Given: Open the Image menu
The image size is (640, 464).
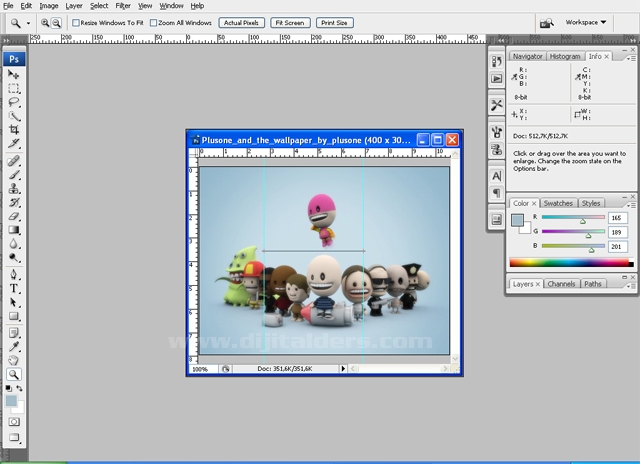Looking at the screenshot, I should (49, 6).
